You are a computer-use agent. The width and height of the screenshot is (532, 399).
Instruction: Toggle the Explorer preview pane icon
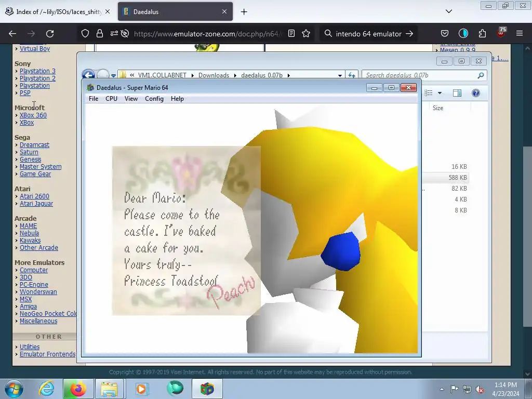coord(457,93)
